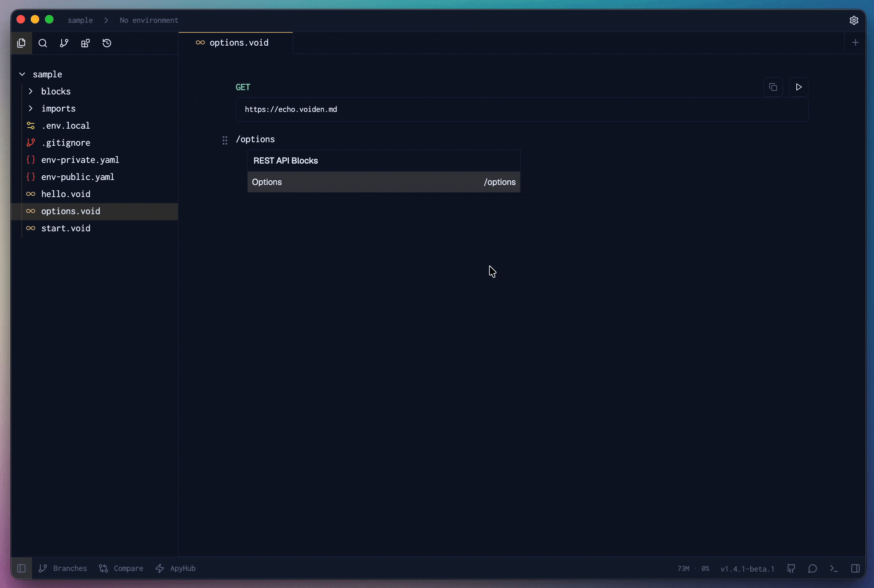This screenshot has height=588, width=874.
Task: Open the terminal icon in status bar
Action: pos(834,568)
